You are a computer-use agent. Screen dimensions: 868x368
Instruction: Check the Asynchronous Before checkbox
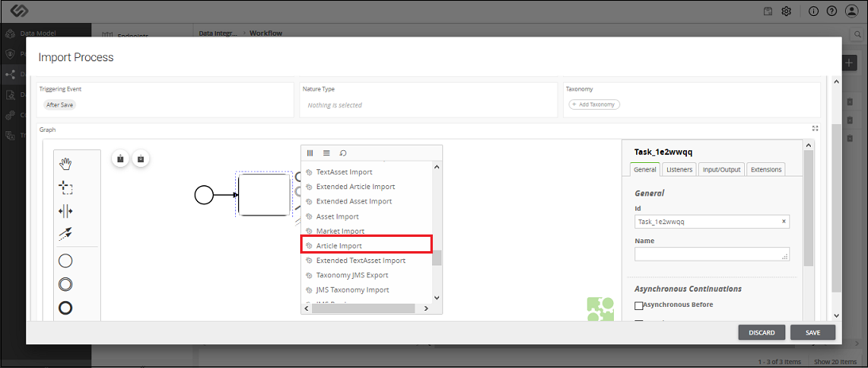pos(638,305)
